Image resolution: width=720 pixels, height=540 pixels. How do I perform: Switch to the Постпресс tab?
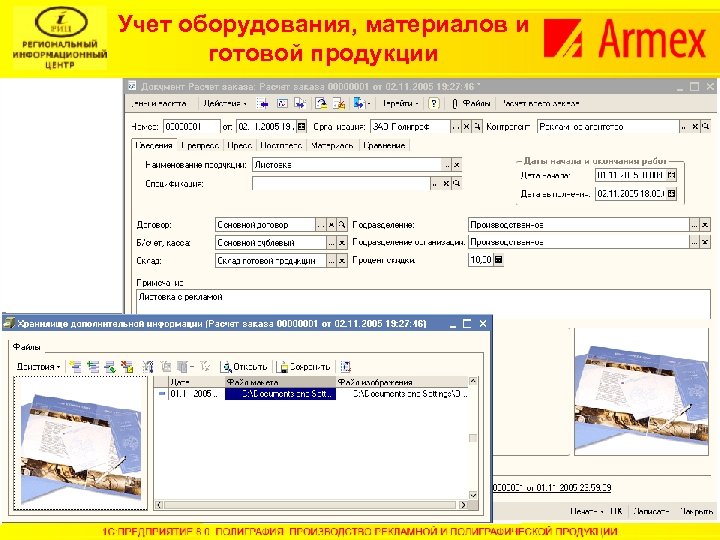[x=281, y=146]
